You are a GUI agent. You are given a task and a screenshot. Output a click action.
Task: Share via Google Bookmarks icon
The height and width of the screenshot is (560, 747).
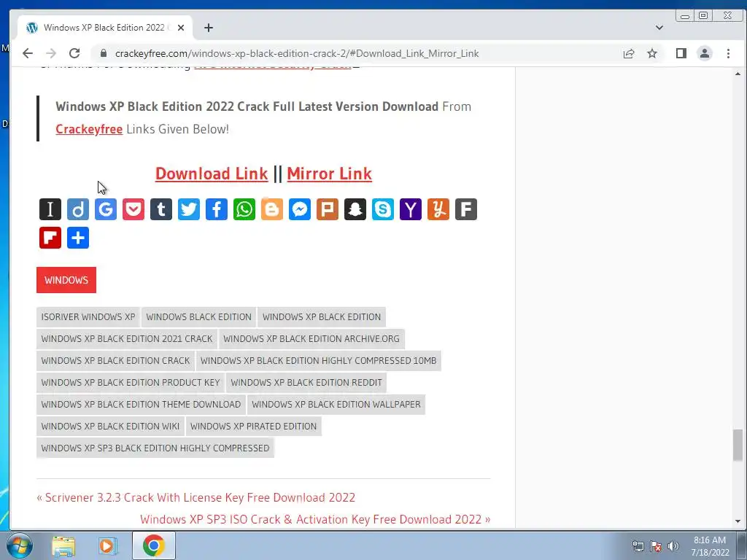[x=106, y=209]
